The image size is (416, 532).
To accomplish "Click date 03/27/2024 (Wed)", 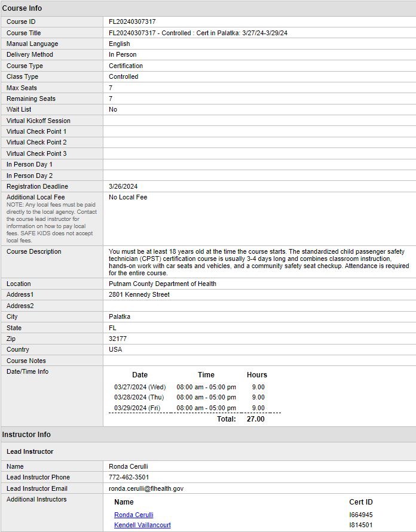I will (x=140, y=387).
